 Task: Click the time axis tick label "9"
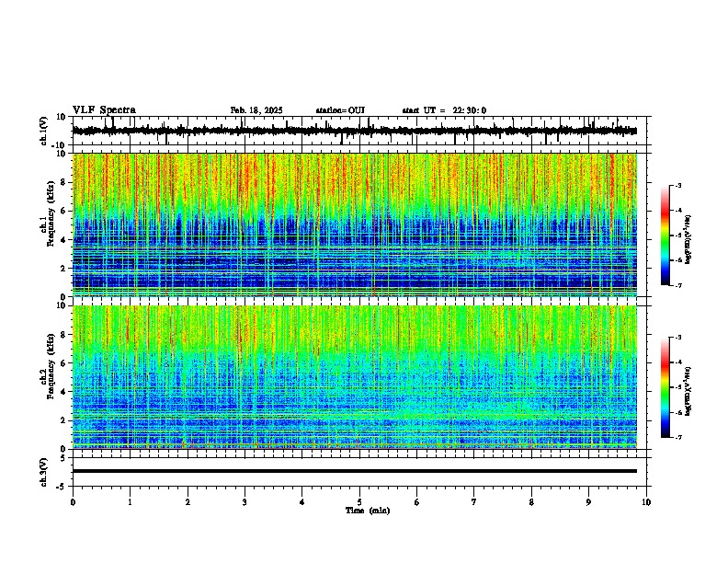pos(588,502)
